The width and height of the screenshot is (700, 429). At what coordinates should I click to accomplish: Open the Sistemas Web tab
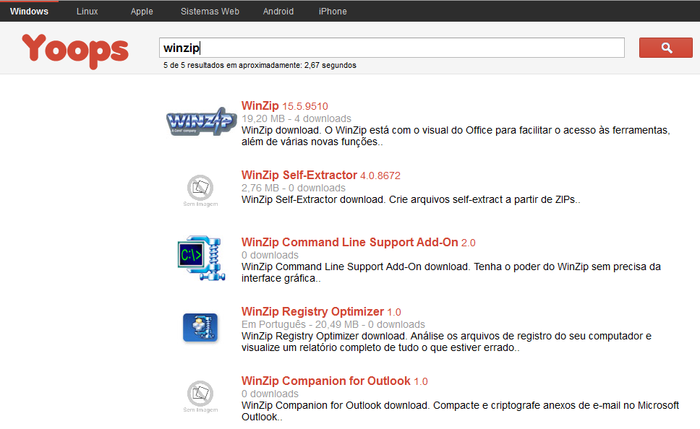click(x=210, y=11)
